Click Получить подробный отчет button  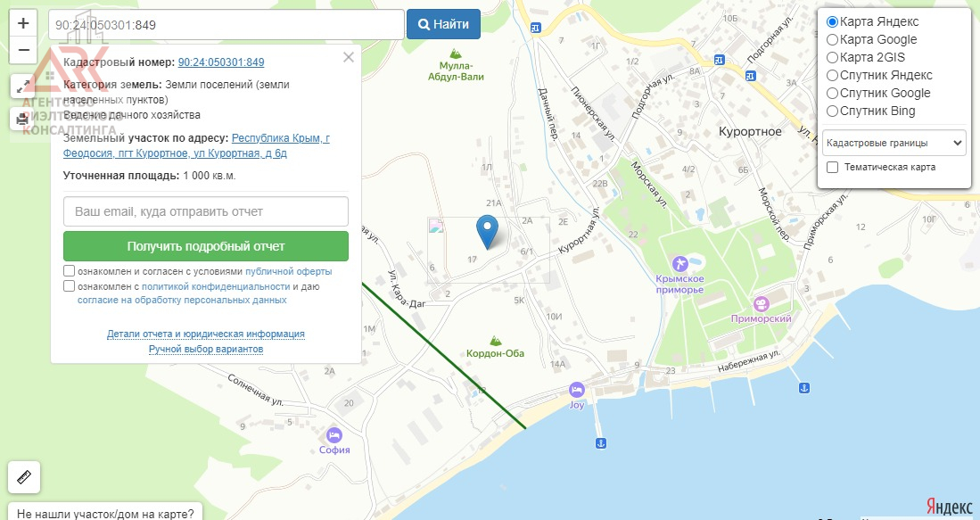tap(206, 246)
